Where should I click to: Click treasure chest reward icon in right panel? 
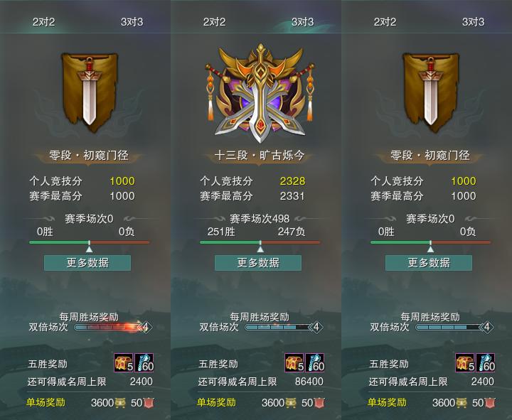(x=465, y=362)
